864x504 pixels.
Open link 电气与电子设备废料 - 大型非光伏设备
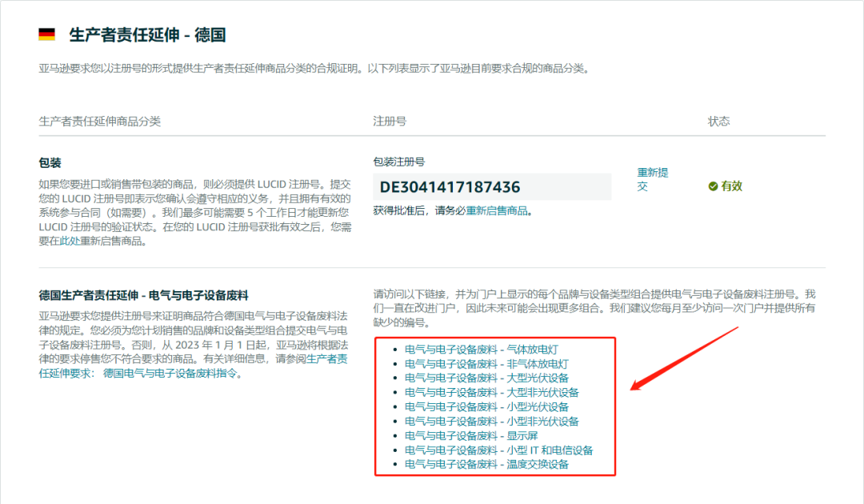[492, 392]
